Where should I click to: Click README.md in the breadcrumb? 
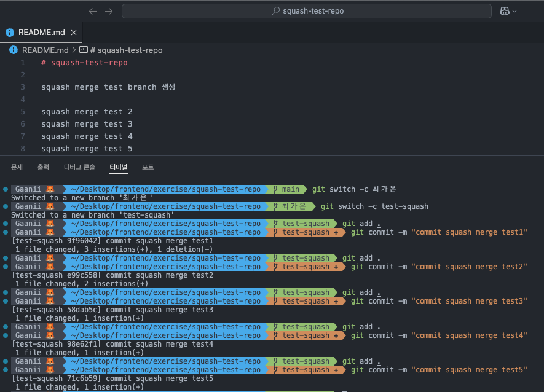45,50
